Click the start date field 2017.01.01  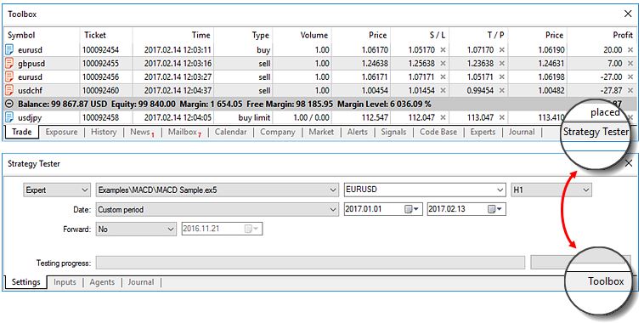pyautogui.click(x=383, y=209)
